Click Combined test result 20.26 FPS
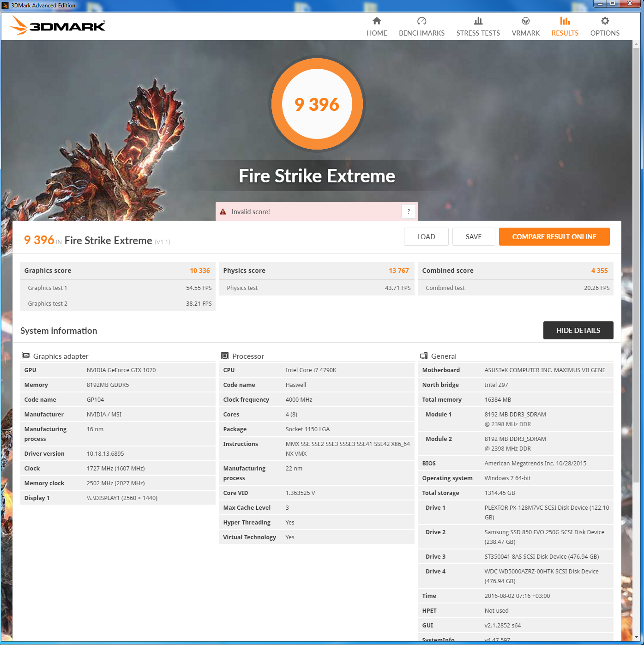Screen dimensions: 644x645 (x=597, y=288)
